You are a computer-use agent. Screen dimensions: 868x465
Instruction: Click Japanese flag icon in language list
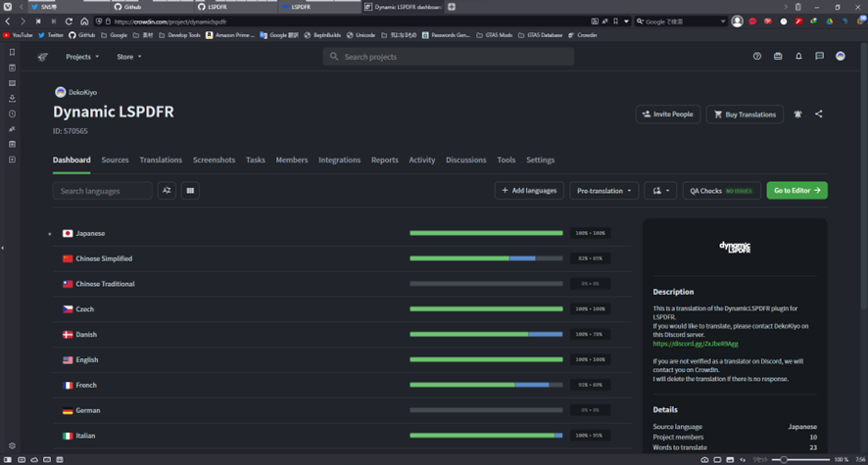68,233
